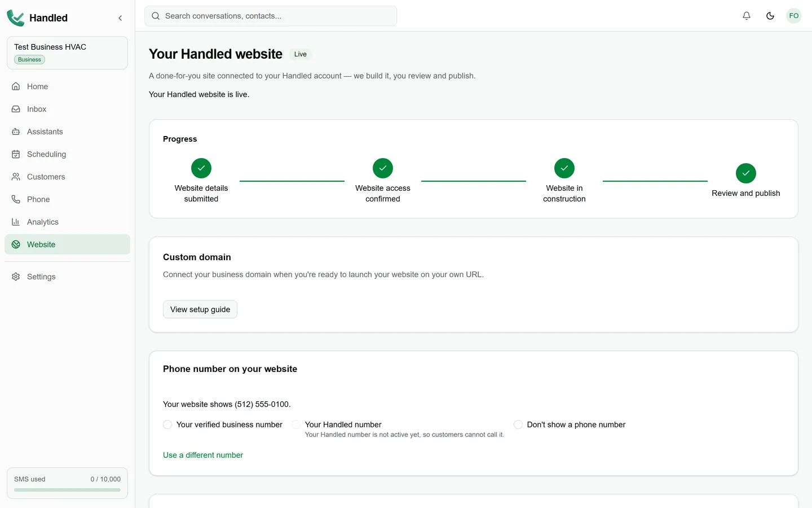Select the Website menu label
812x508 pixels.
tap(41, 244)
